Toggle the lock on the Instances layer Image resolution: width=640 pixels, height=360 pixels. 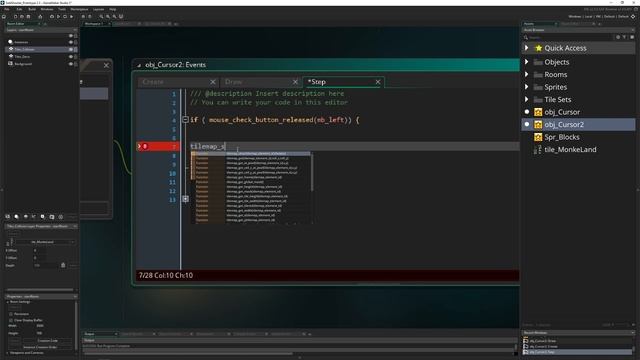click(76, 42)
